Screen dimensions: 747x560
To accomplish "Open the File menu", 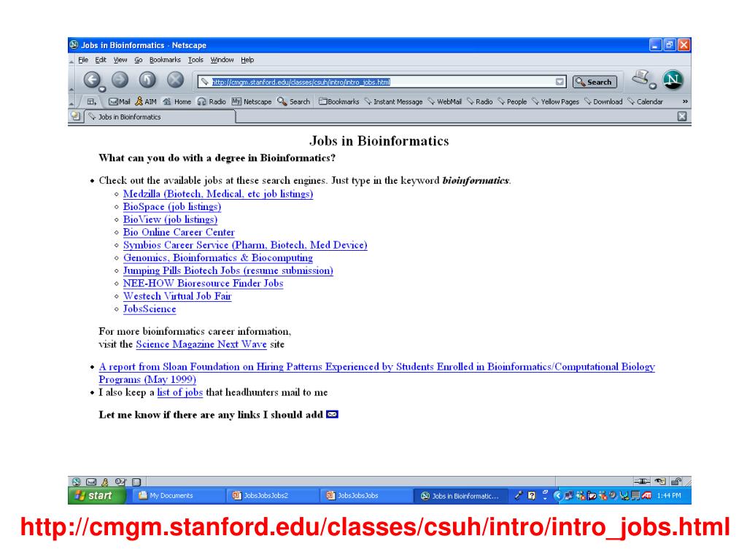I will point(83,60).
